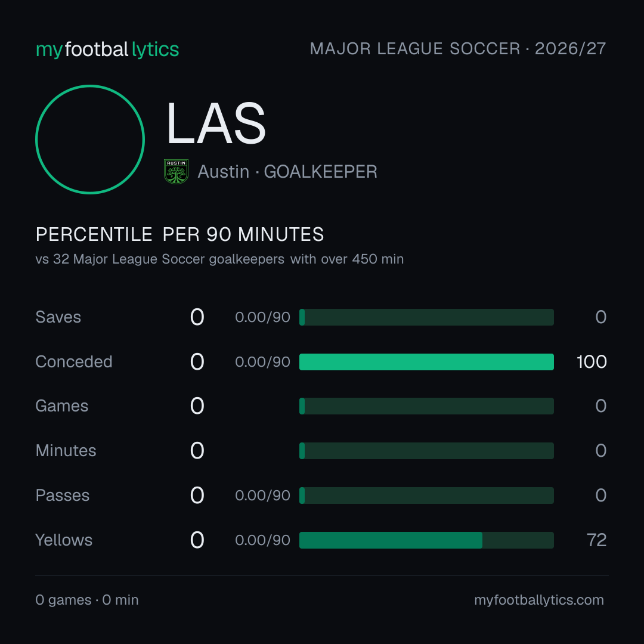Click the Conceded percentile bar
The height and width of the screenshot is (644, 644).
426,362
